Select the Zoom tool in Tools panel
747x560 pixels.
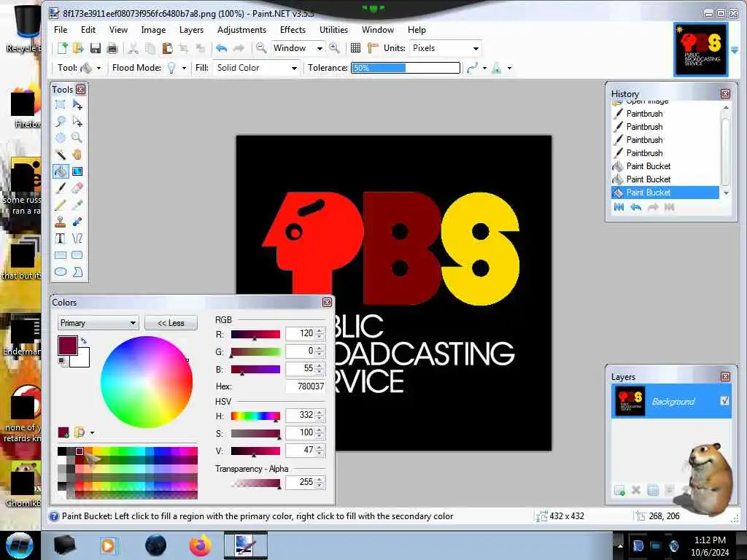pyautogui.click(x=77, y=138)
